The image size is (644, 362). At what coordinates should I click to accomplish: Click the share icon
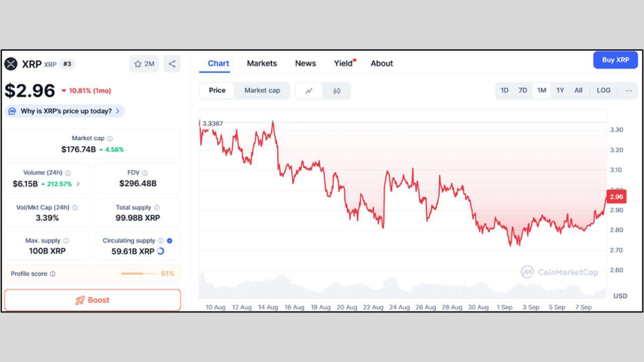point(172,64)
